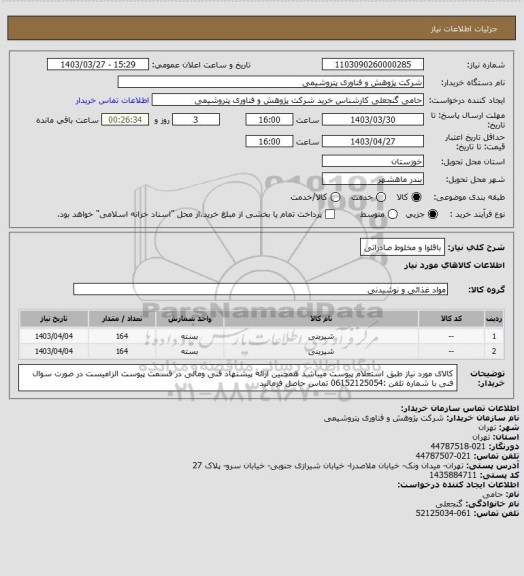This screenshot has width=524, height=576.
Task: Click the goods group field مواد غذائی و نوشیدنی
Action: click(260, 289)
